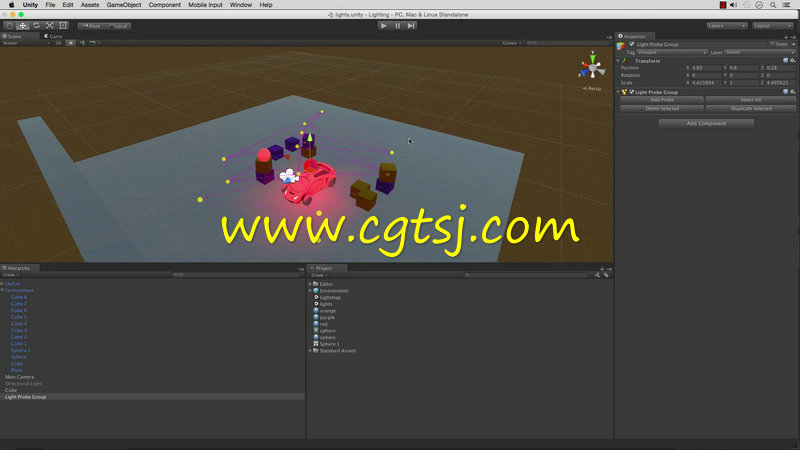Switch to the Game tab
Viewport: 800px width, 450px height.
(54, 36)
